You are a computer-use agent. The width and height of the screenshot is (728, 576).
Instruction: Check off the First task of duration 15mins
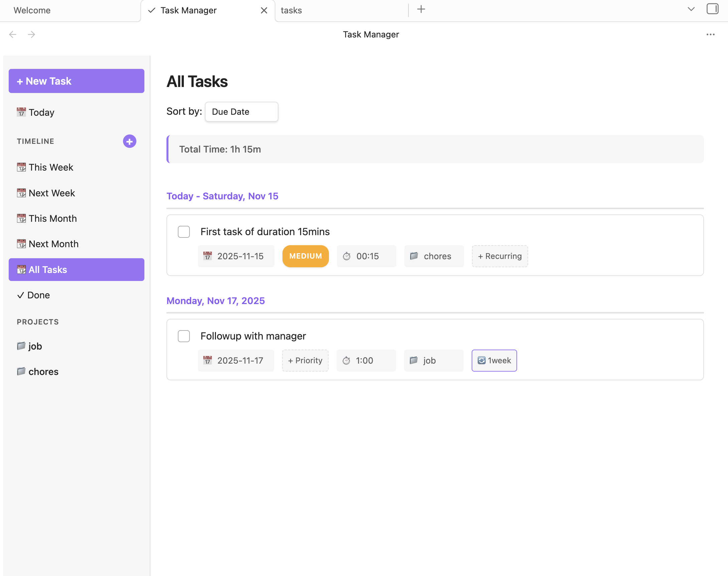[x=184, y=232]
